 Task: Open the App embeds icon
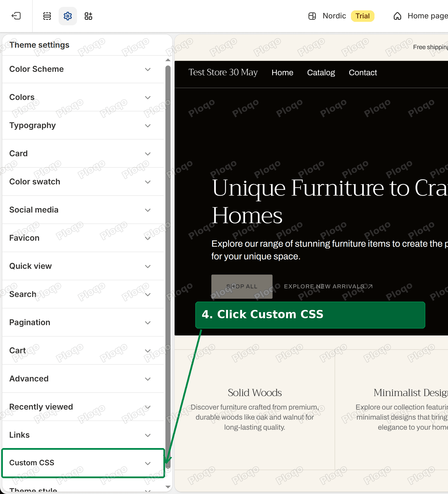tap(88, 16)
